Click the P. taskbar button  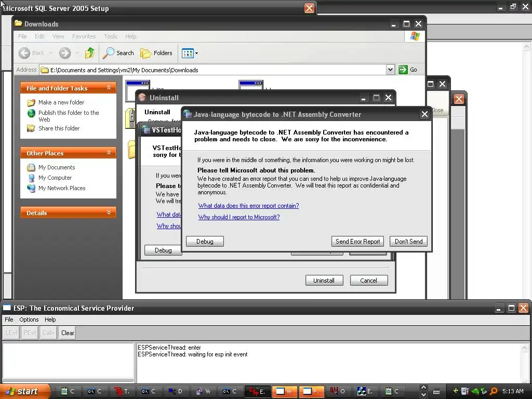311,391
